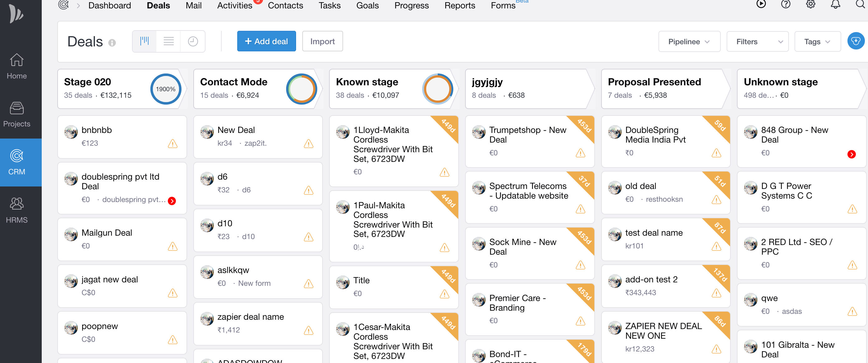
Task: Go to the Dashboard tab
Action: pyautogui.click(x=110, y=5)
